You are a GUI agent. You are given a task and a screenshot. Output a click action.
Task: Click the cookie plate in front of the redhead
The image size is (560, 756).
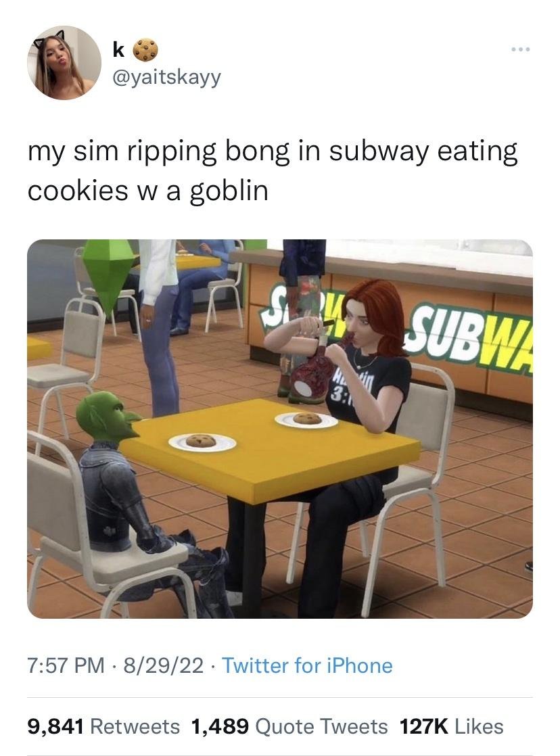(x=306, y=420)
